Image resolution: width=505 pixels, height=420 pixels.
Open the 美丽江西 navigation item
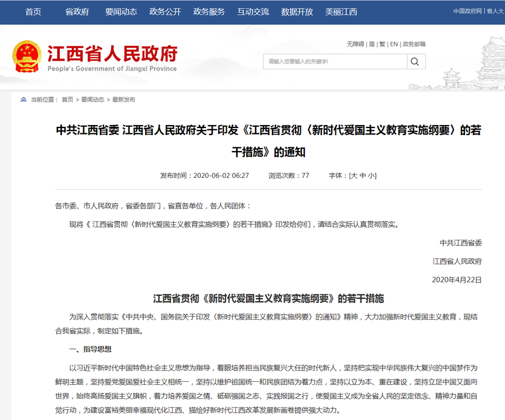pyautogui.click(x=341, y=12)
